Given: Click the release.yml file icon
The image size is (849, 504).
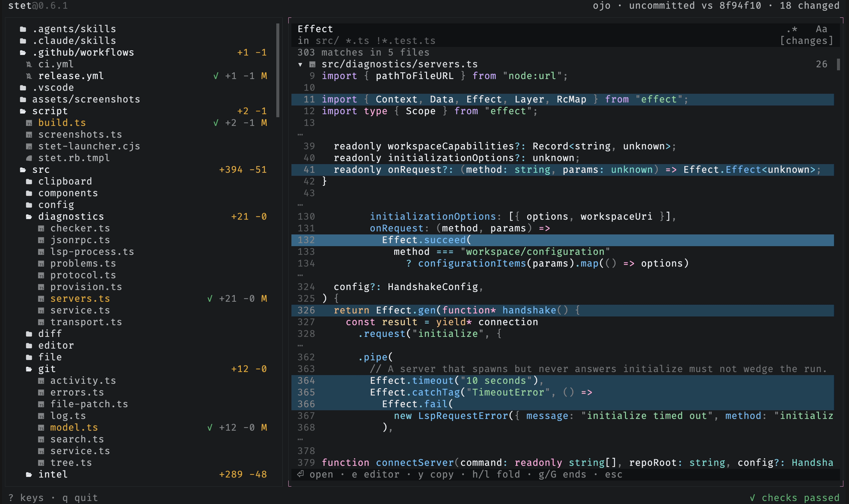Looking at the screenshot, I should pos(29,76).
